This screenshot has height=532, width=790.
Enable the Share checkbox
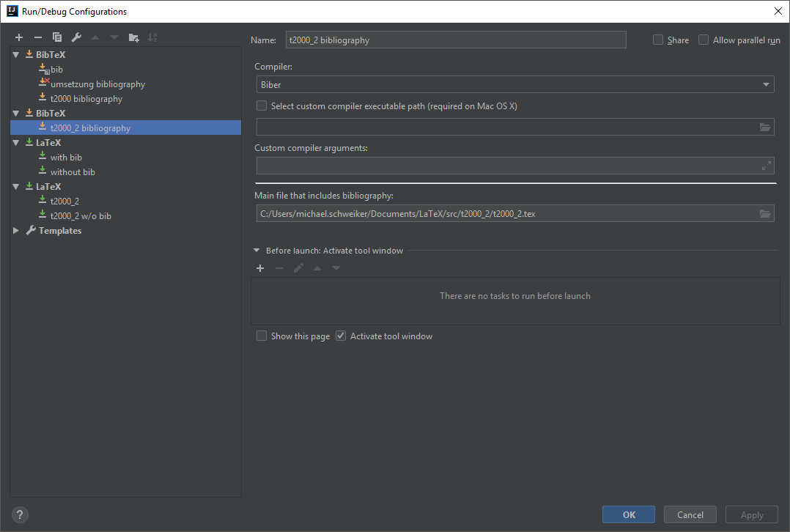(x=657, y=40)
